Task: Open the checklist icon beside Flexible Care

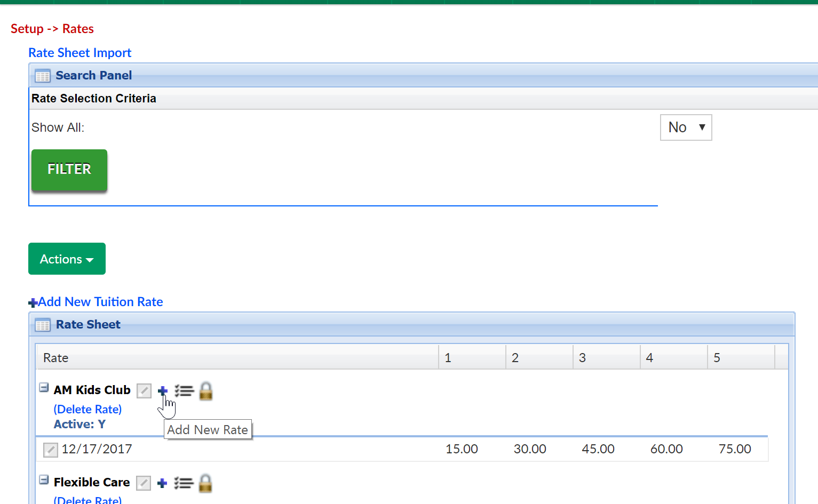Action: [184, 483]
